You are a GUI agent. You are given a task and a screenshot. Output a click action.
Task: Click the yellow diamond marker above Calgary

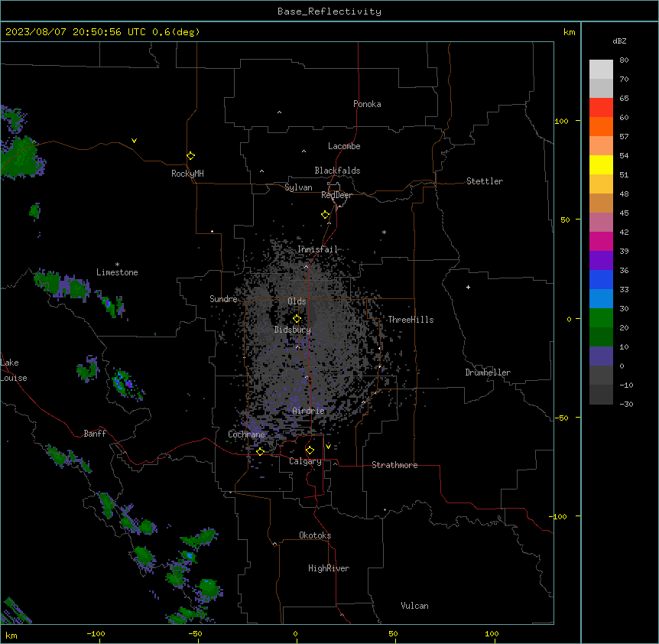point(310,450)
